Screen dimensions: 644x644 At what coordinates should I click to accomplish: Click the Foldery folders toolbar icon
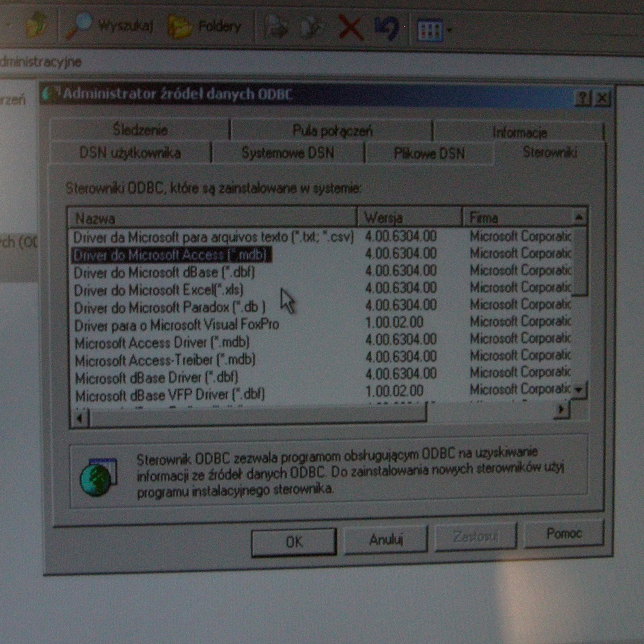click(x=180, y=27)
